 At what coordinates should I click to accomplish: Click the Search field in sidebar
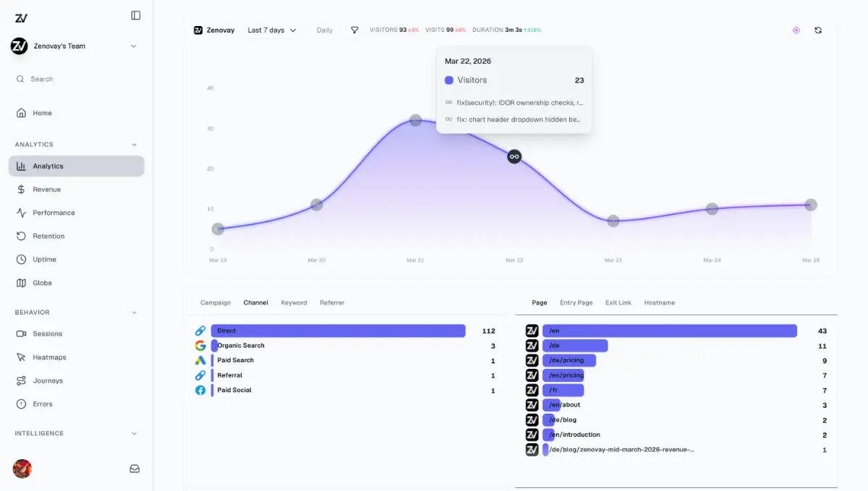[75, 79]
